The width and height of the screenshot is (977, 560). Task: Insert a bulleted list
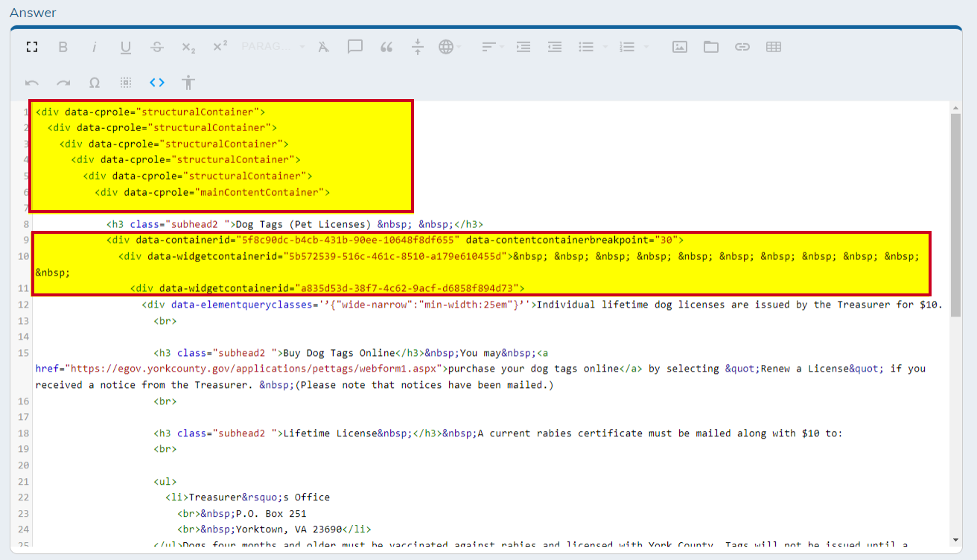pos(587,47)
